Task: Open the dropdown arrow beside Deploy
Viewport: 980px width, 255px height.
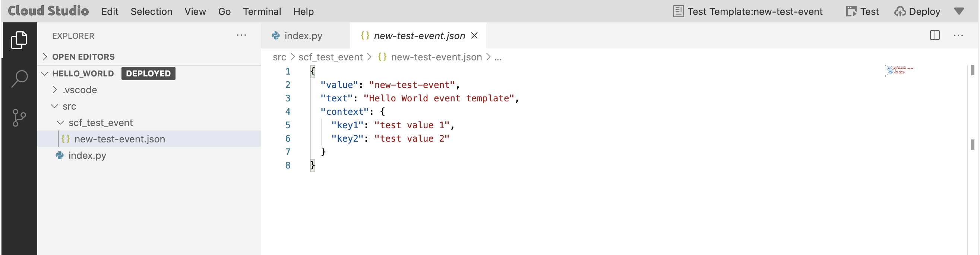Action: 959,12
